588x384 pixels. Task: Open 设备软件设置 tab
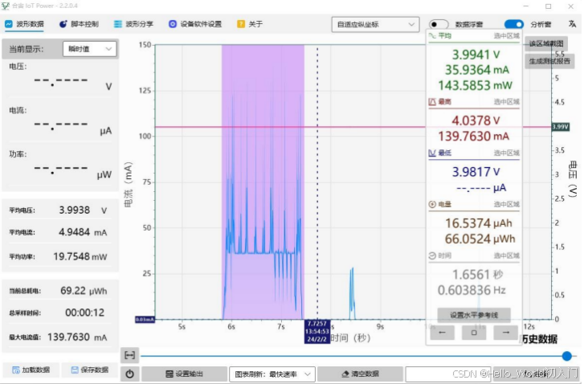click(195, 24)
